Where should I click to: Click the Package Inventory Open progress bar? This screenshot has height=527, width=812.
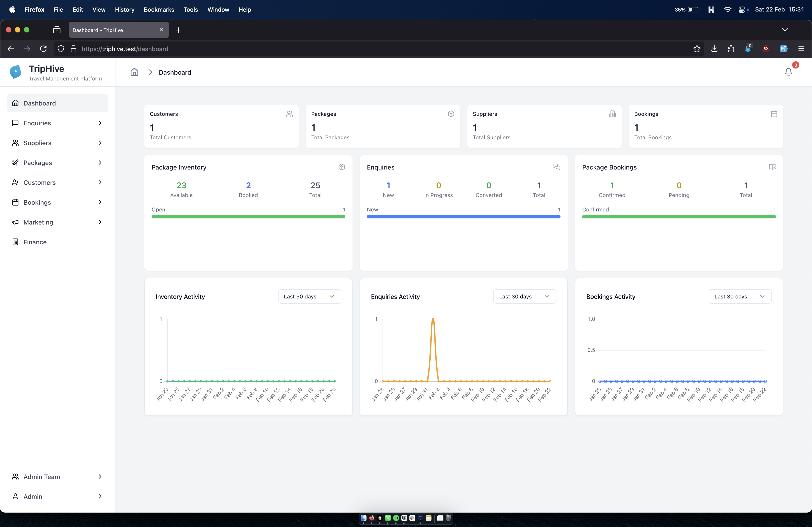tap(248, 216)
